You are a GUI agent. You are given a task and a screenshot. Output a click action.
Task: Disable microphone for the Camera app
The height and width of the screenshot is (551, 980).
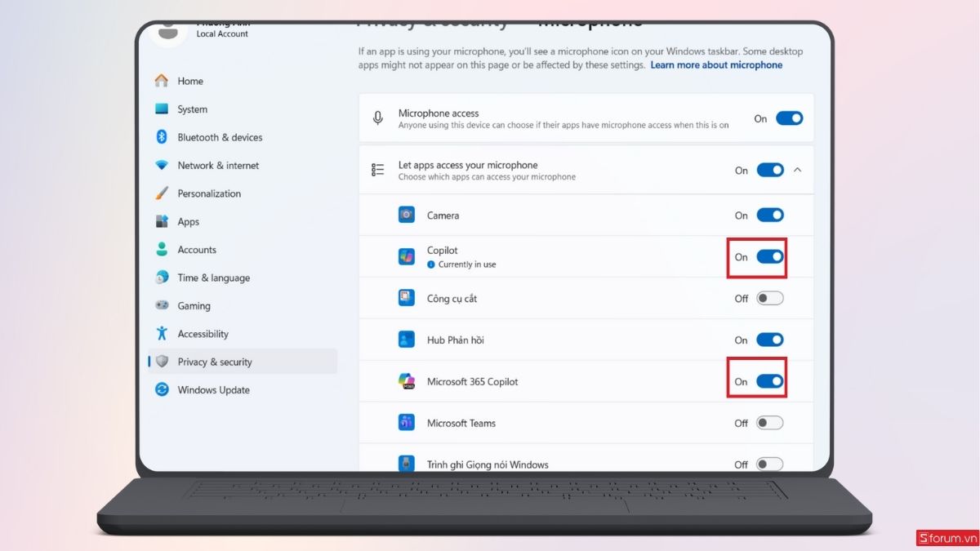770,216
